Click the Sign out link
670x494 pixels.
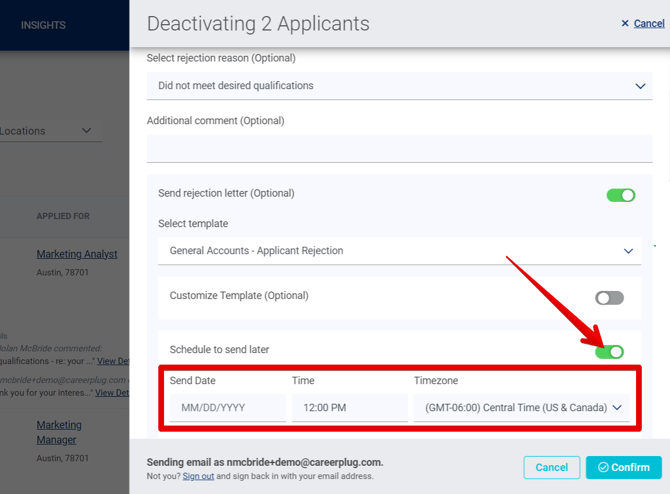197,476
